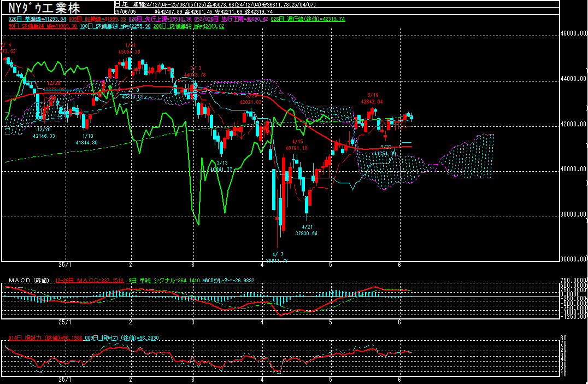Click the 50日 終値単純 MA legend
Viewport: 588px width, 384px height.
pos(43,26)
